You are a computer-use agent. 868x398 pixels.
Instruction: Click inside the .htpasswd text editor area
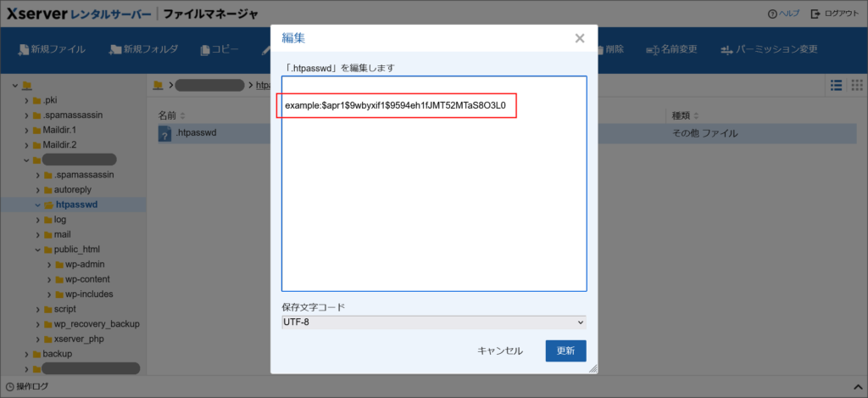click(x=434, y=183)
